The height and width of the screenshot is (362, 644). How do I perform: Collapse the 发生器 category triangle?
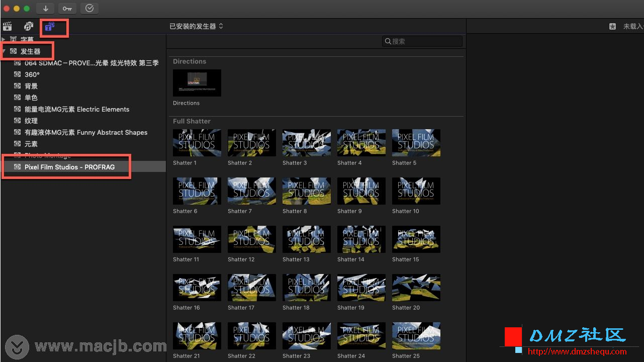pyautogui.click(x=4, y=51)
